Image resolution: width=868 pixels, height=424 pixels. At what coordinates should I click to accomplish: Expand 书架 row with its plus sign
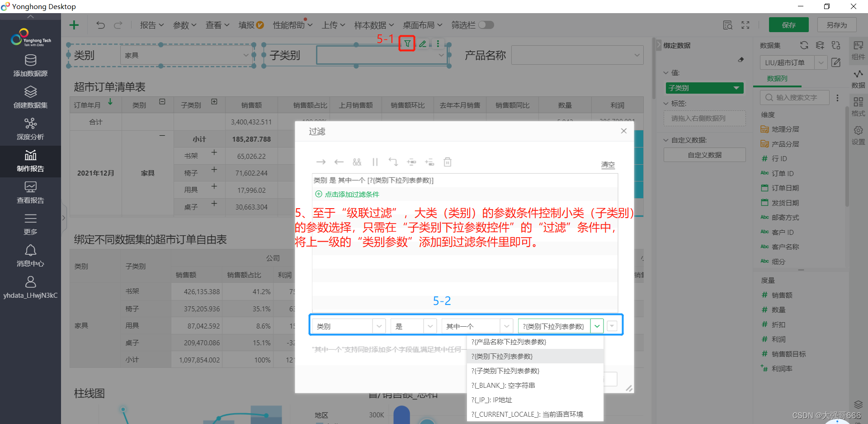(x=214, y=153)
